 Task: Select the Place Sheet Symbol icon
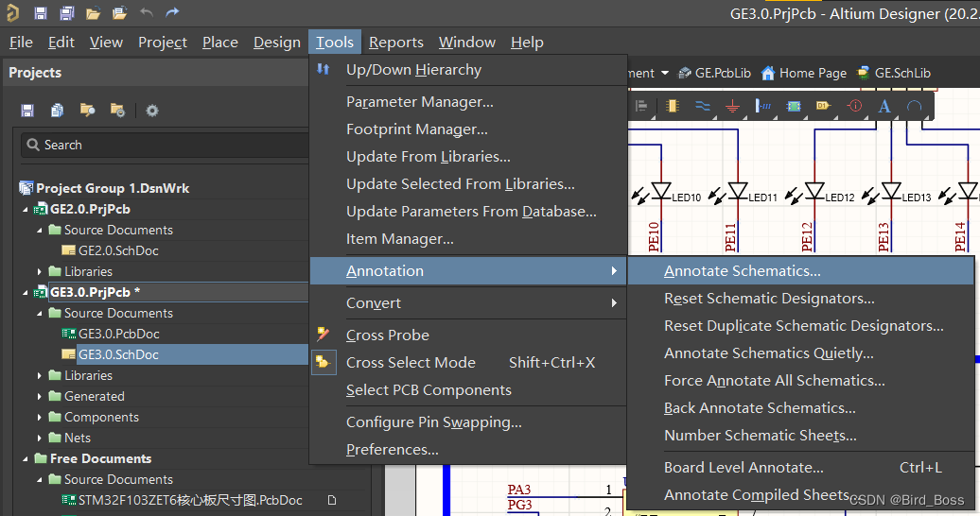pos(794,106)
